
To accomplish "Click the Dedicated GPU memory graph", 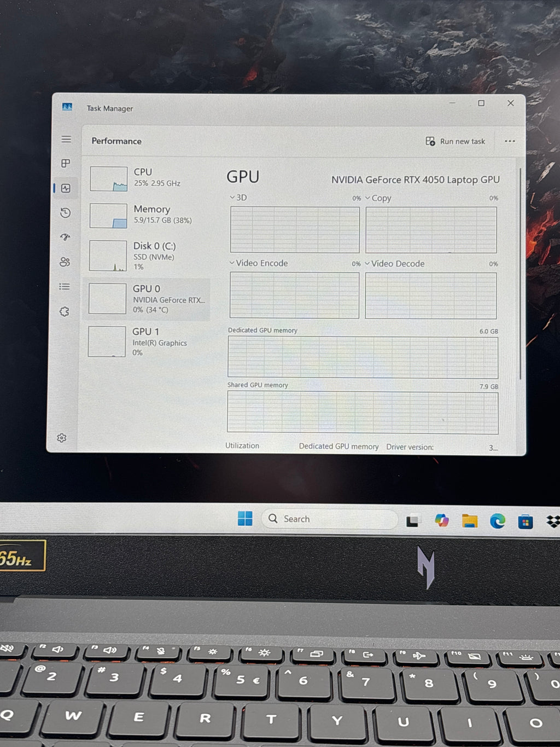I will pos(363,357).
